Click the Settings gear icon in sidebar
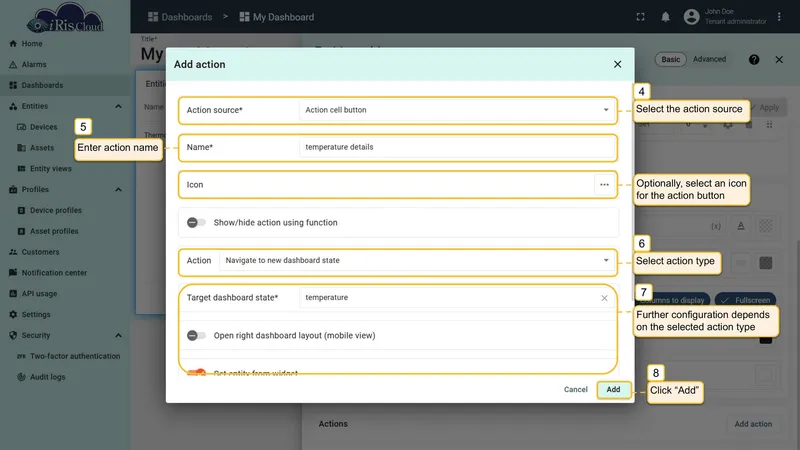The image size is (800, 450). pos(13,315)
